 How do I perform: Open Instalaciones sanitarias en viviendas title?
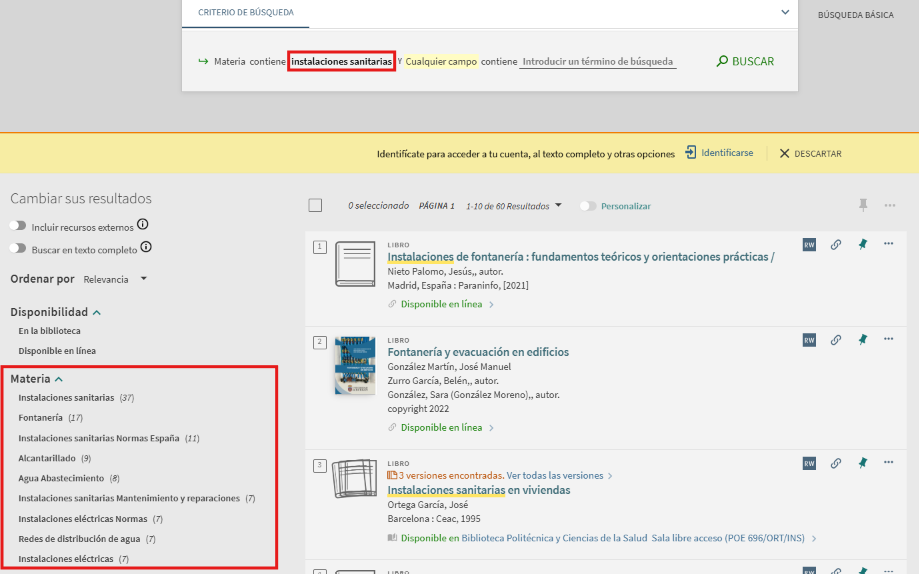tap(479, 490)
